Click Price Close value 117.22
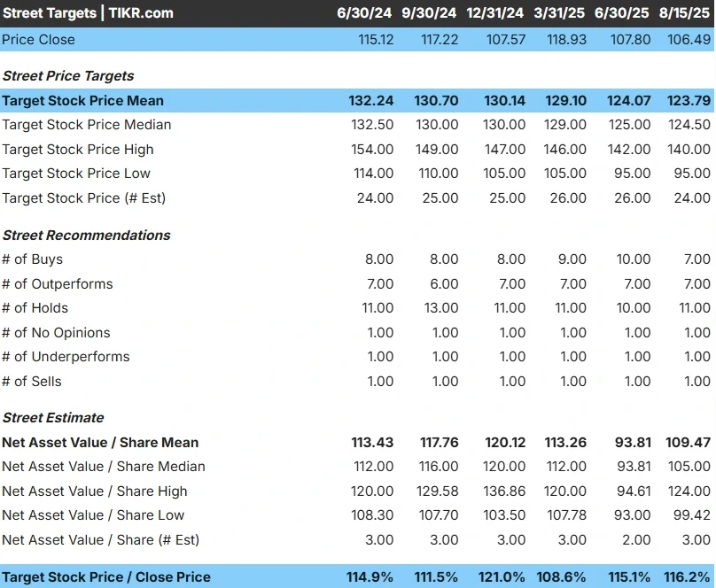716x588 pixels. tap(440, 40)
